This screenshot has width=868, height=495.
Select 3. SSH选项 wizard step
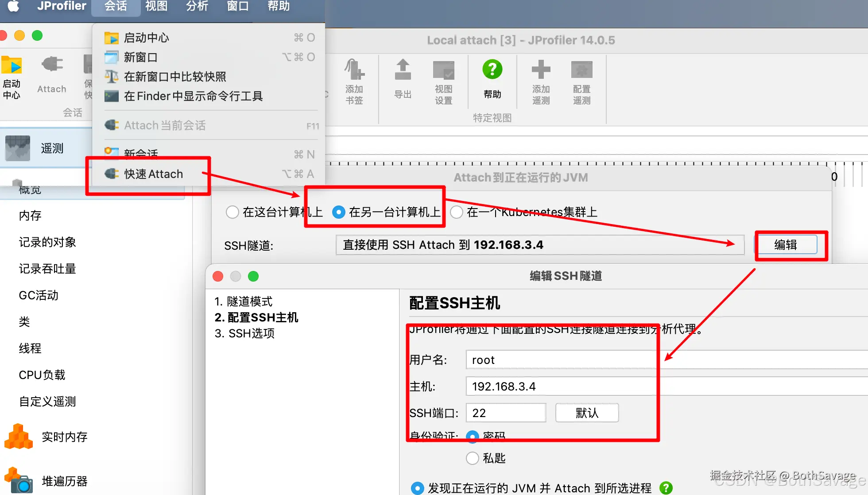click(x=245, y=333)
